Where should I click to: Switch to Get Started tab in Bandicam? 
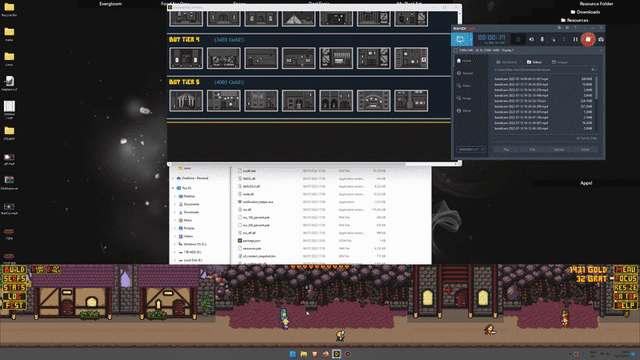click(x=507, y=62)
